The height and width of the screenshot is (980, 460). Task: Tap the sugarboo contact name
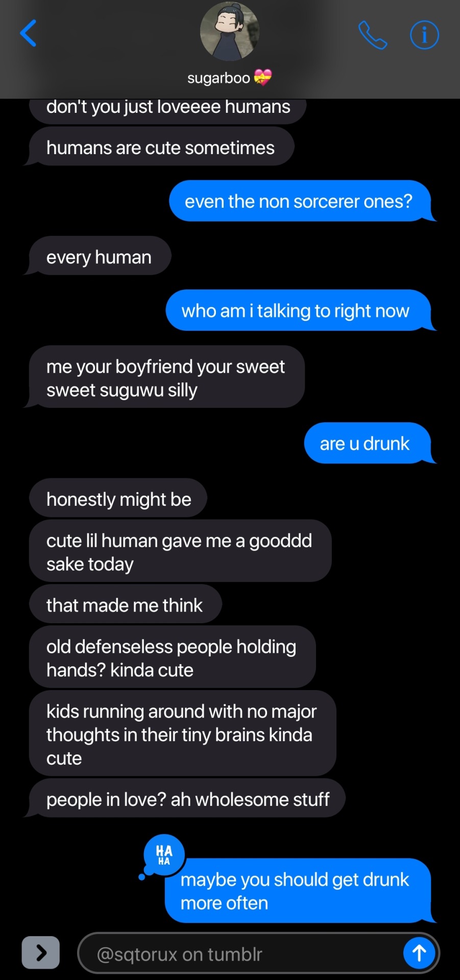click(x=219, y=78)
